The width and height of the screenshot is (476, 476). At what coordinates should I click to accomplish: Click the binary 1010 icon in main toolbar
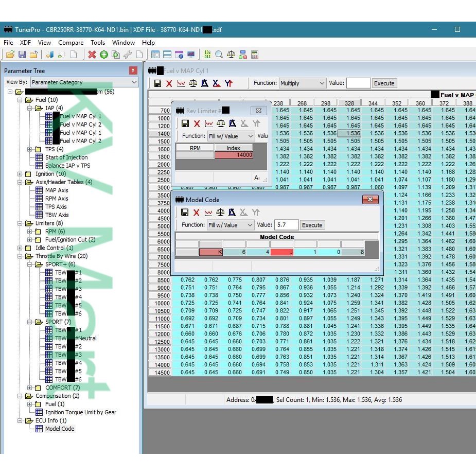tap(208, 55)
